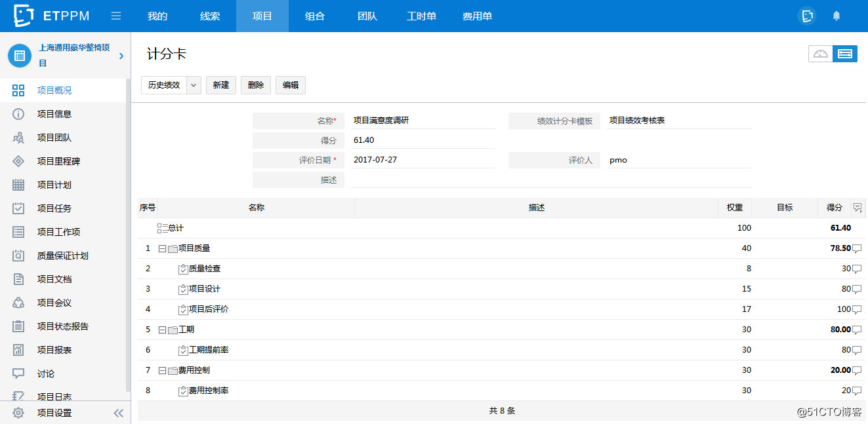Open comment icon in 项目设计 row
The height and width of the screenshot is (424, 868).
pos(856,290)
